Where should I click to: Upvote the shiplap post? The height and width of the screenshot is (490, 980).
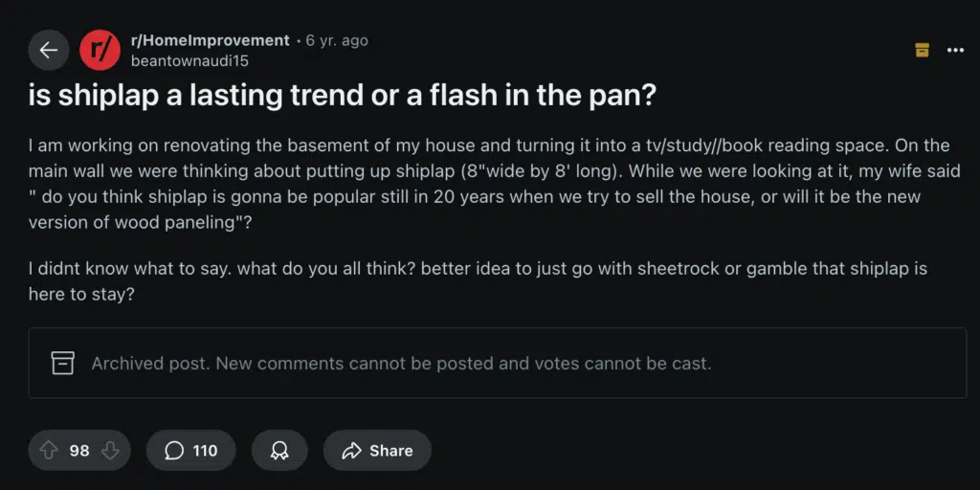point(50,450)
